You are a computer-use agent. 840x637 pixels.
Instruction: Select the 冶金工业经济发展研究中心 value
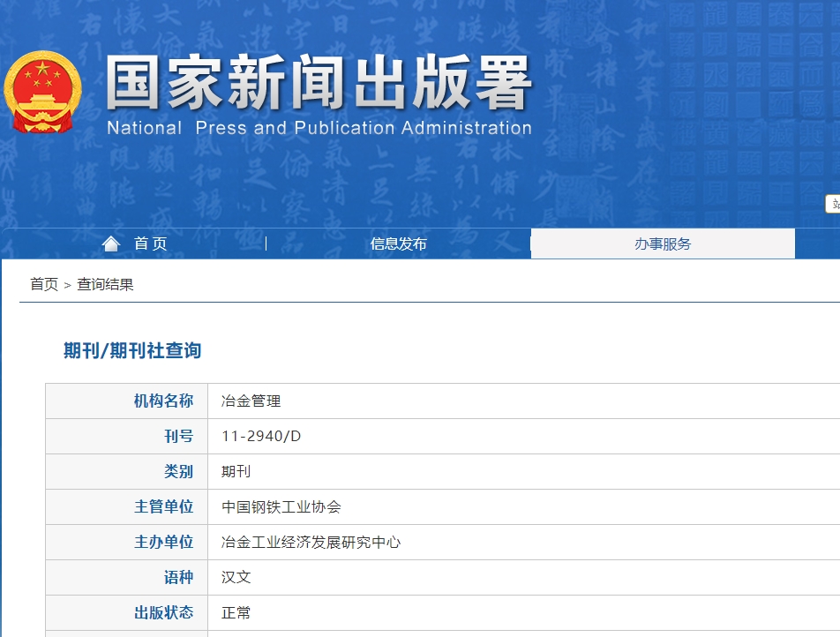(x=311, y=543)
